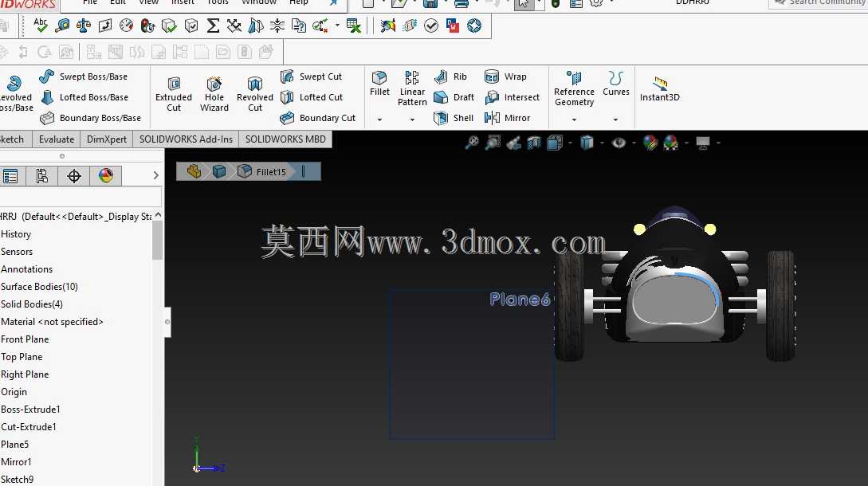Open Apply Scene dropdown arrow
The width and height of the screenshot is (868, 486).
(x=686, y=143)
